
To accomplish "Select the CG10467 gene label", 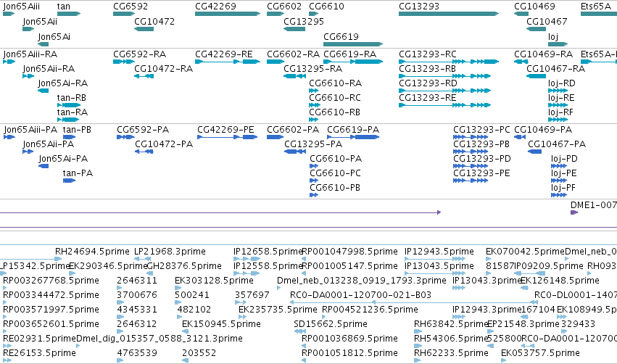I will click(x=547, y=22).
